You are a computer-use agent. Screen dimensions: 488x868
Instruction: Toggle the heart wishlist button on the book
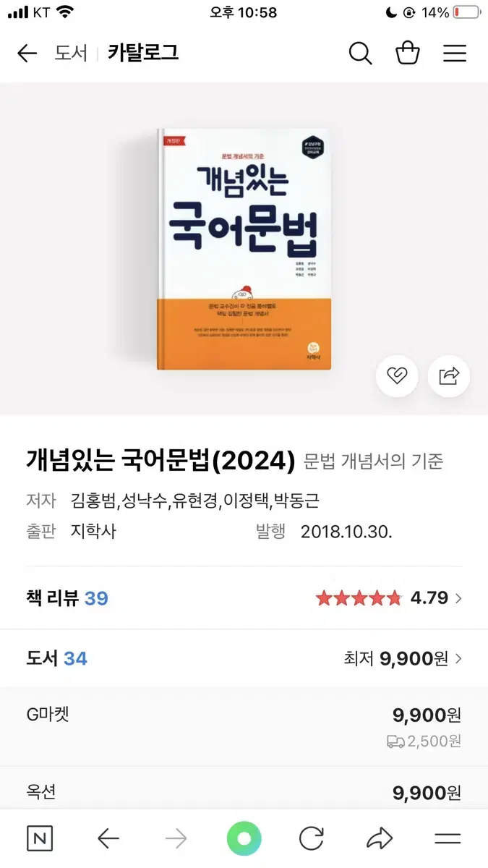point(397,375)
